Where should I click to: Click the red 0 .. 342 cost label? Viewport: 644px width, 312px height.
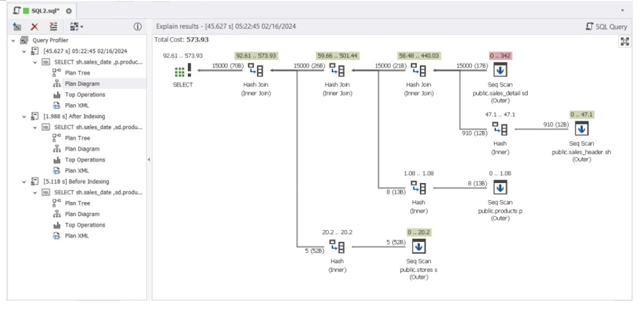click(x=500, y=55)
